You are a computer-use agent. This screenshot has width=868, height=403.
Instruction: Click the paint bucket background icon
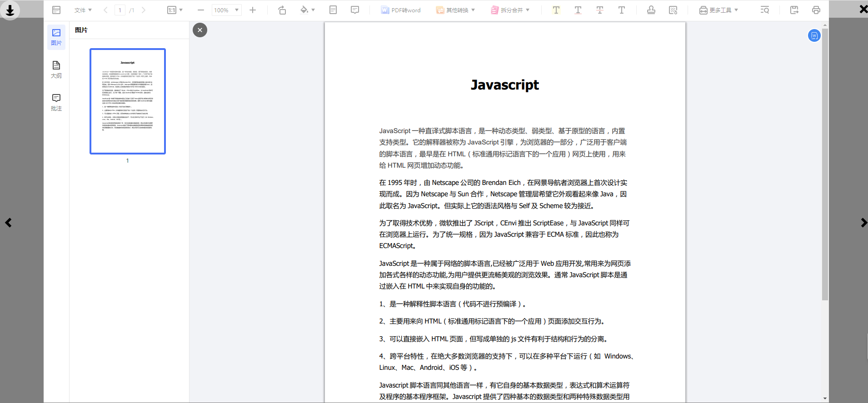(304, 10)
